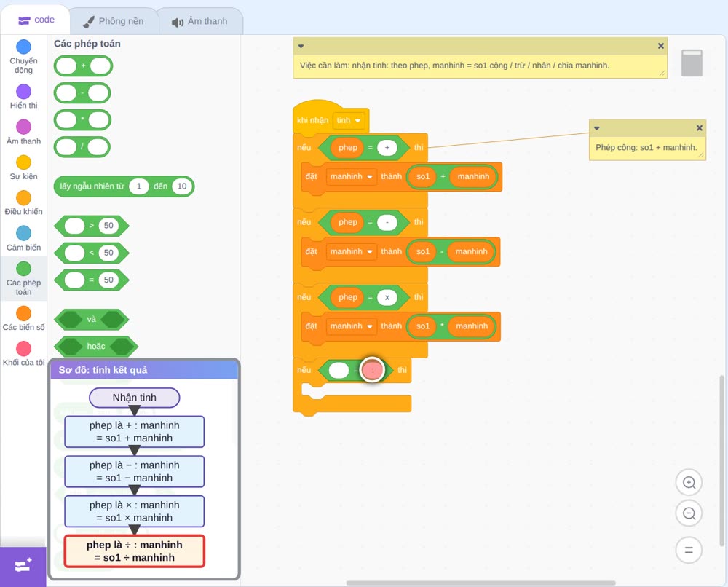The image size is (728, 587).
Task: Pick the subtraction operator block in palette
Action: (83, 93)
